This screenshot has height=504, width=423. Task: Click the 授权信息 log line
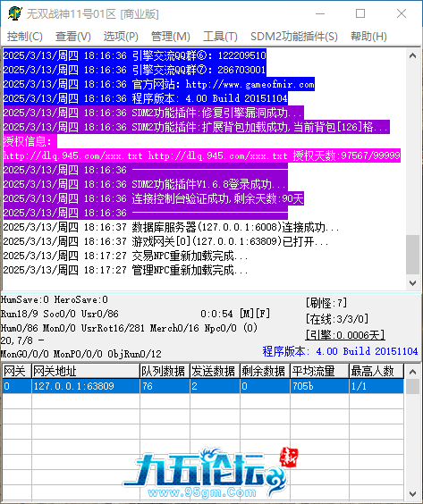coord(30,141)
